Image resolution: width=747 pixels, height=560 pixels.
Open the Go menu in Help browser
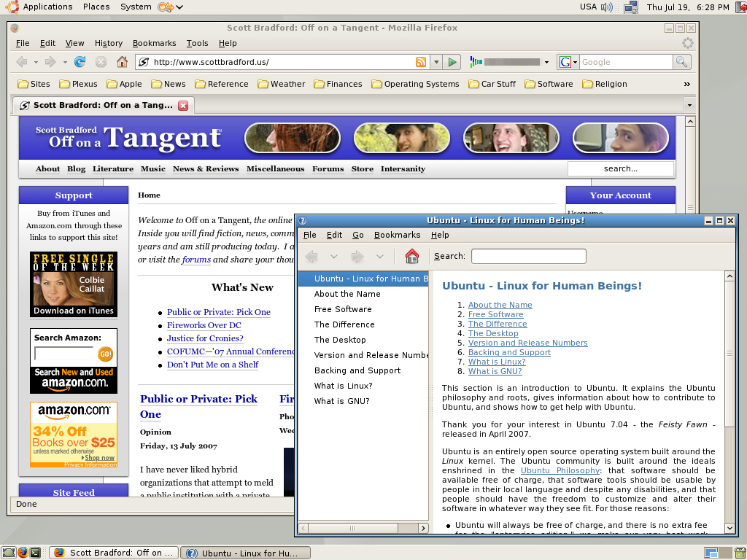point(358,235)
